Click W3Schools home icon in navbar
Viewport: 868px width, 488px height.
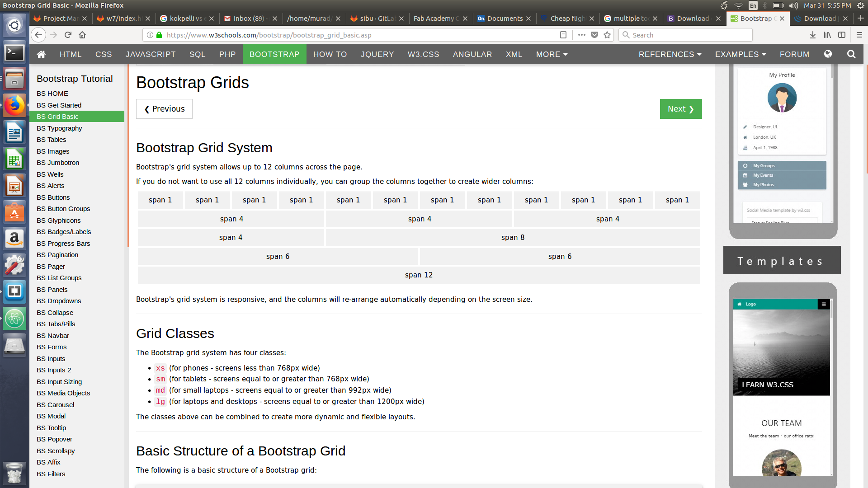41,54
